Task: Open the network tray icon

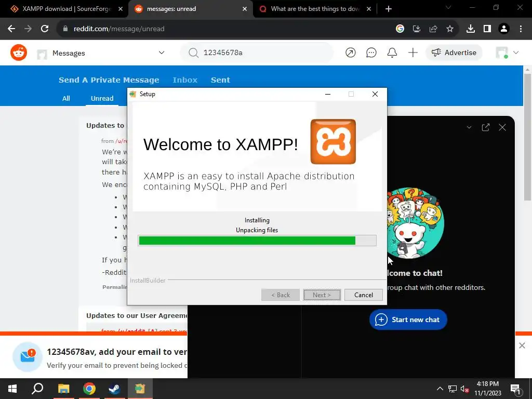Action: [x=453, y=389]
